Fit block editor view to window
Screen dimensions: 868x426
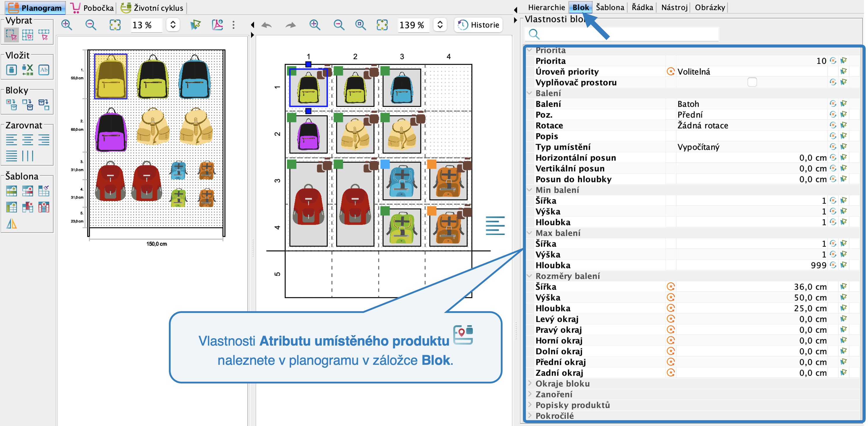pos(382,25)
